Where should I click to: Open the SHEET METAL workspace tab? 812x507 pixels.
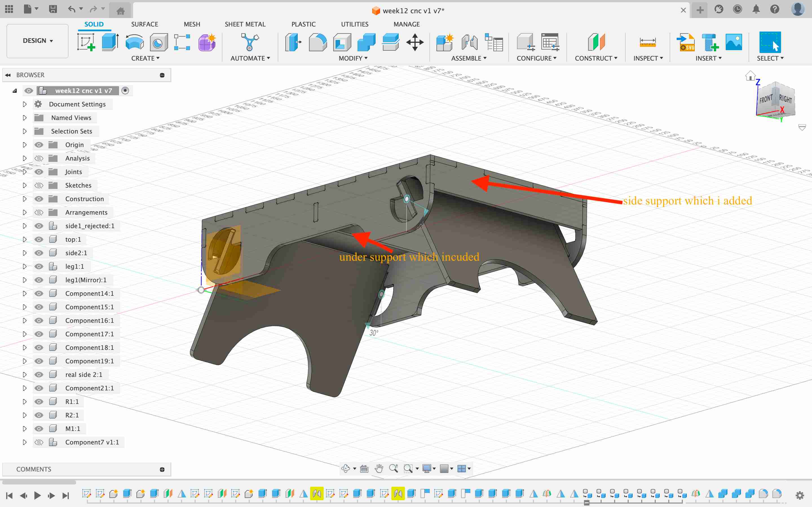click(x=245, y=24)
